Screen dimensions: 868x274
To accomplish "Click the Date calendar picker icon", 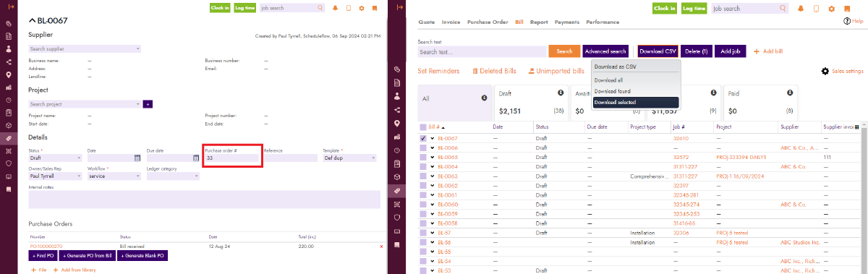I will tap(137, 158).
